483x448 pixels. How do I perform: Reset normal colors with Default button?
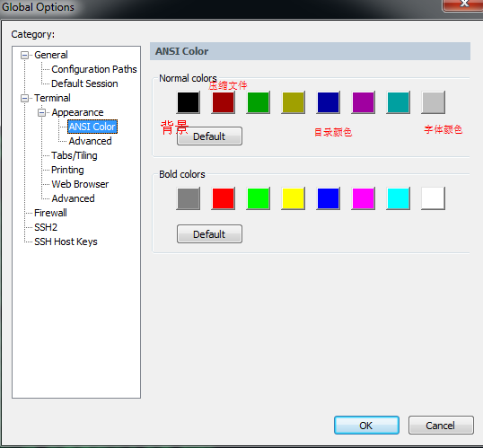pyautogui.click(x=209, y=136)
